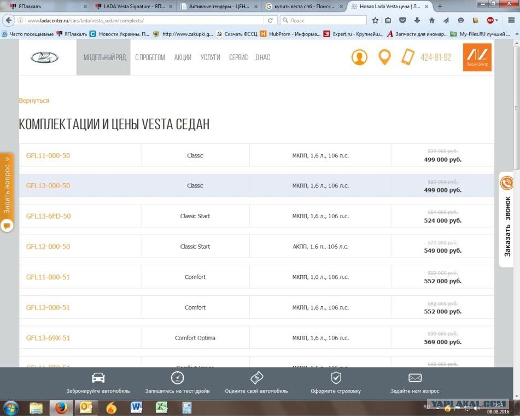Click the orange phone icon on Заказать звонок
This screenshot has width=520, height=420.
click(507, 183)
